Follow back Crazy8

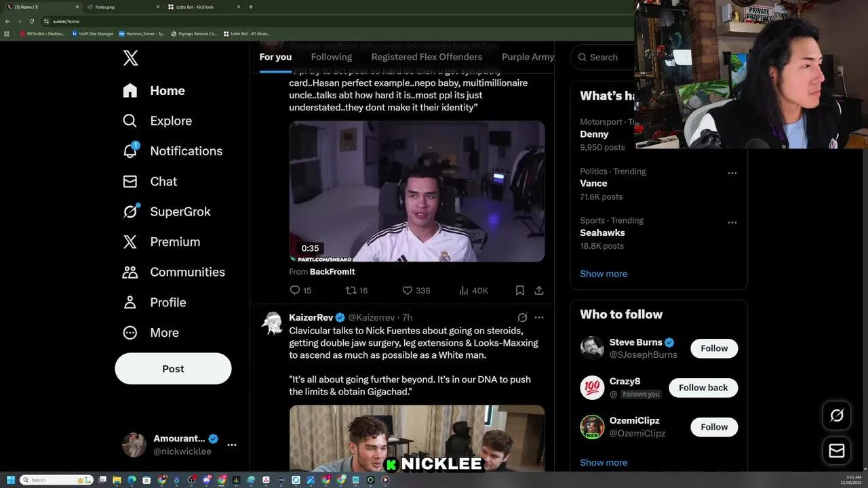click(x=703, y=388)
